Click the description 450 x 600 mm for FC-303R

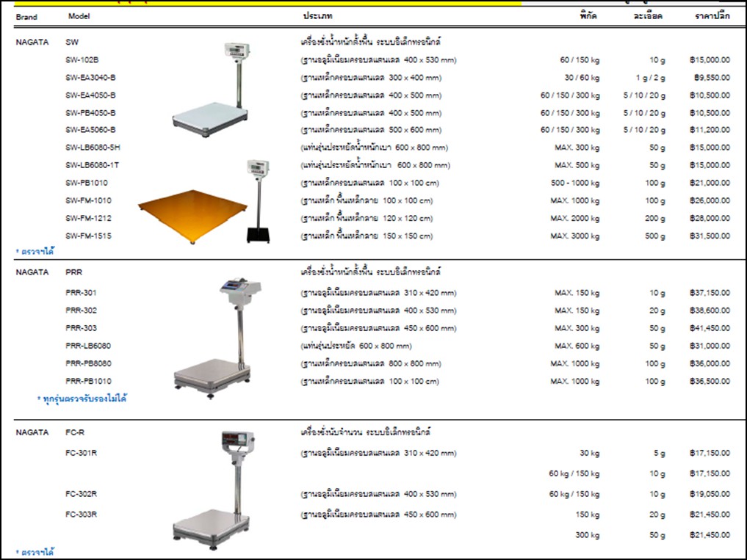pos(378,514)
